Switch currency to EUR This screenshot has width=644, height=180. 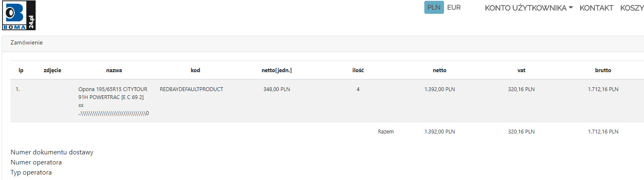tap(454, 8)
